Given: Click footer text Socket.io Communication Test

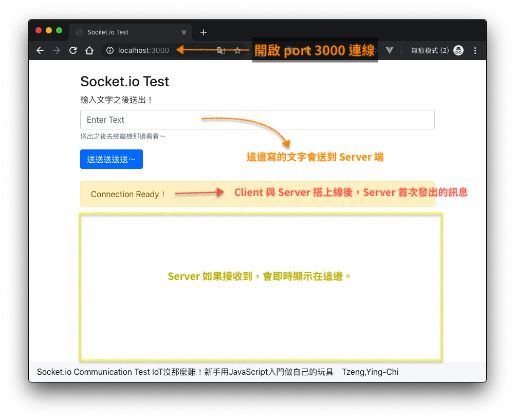Looking at the screenshot, I should (x=93, y=372).
